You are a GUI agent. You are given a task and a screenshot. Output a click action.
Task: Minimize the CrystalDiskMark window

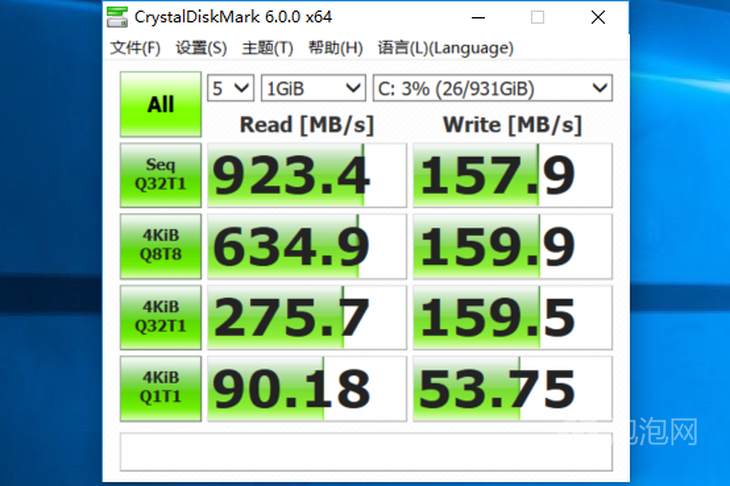point(478,18)
